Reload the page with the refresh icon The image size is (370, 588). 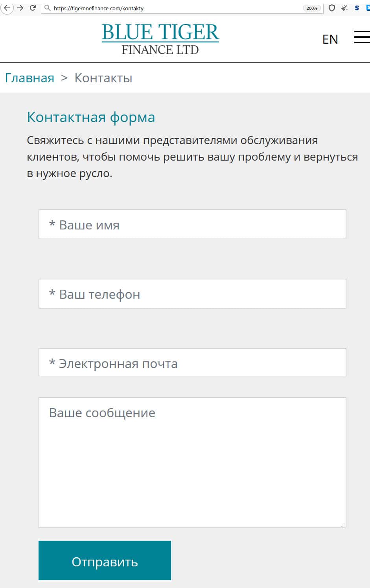pyautogui.click(x=33, y=8)
